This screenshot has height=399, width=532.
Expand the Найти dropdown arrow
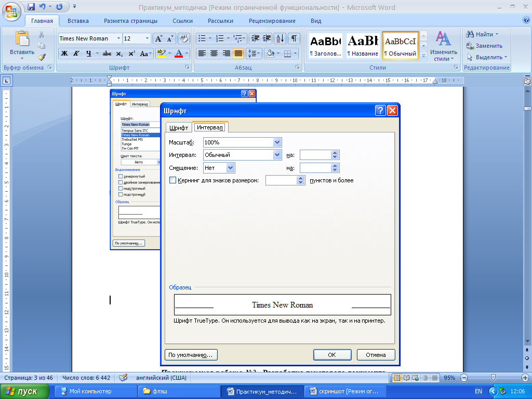(x=497, y=34)
